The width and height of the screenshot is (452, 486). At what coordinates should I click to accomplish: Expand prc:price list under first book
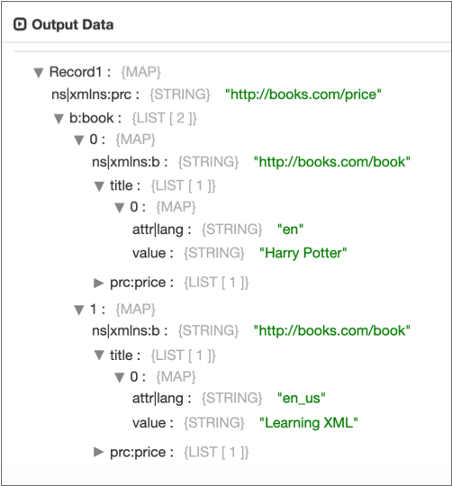[x=99, y=283]
